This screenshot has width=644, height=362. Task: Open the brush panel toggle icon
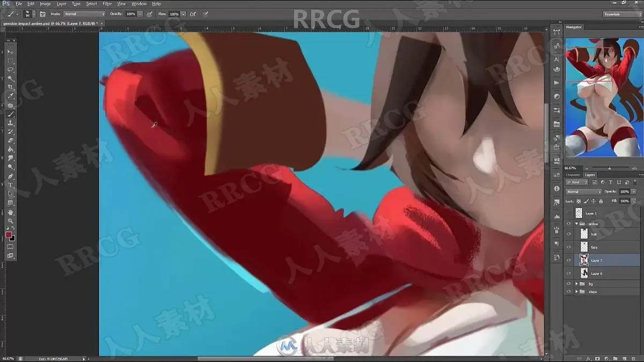point(42,14)
